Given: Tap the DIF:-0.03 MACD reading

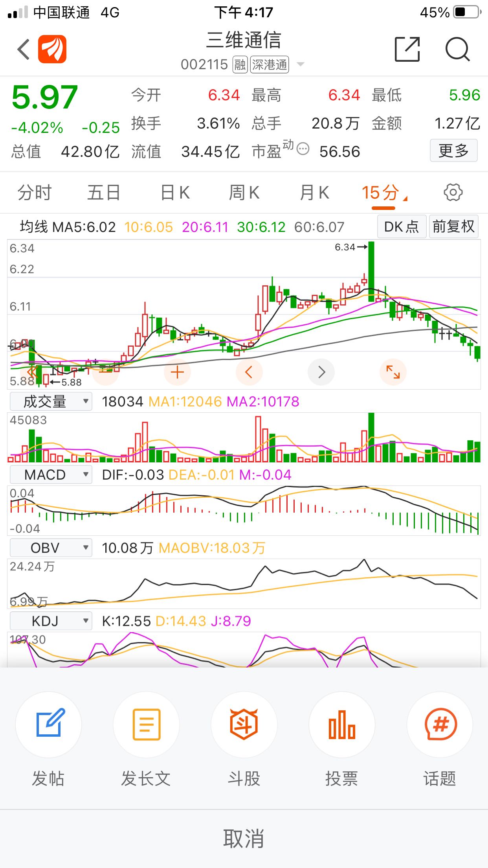Looking at the screenshot, I should [x=133, y=475].
